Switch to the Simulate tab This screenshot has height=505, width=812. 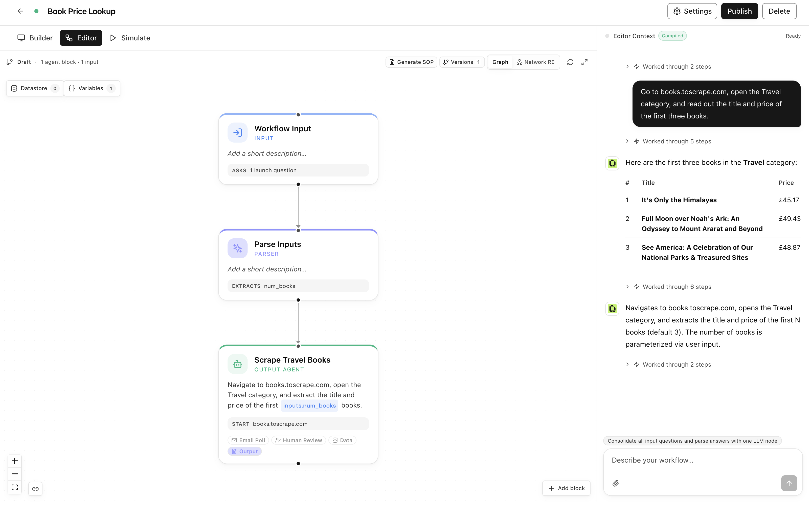click(x=131, y=38)
